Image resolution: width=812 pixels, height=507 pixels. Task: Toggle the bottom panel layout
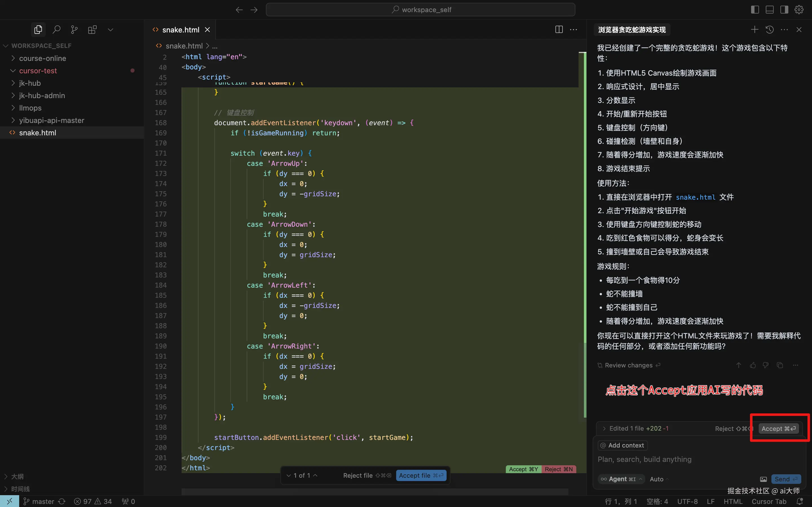tap(769, 10)
